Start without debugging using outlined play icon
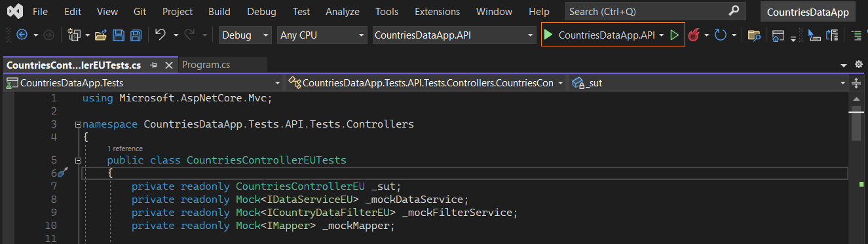868x244 pixels. [x=675, y=35]
